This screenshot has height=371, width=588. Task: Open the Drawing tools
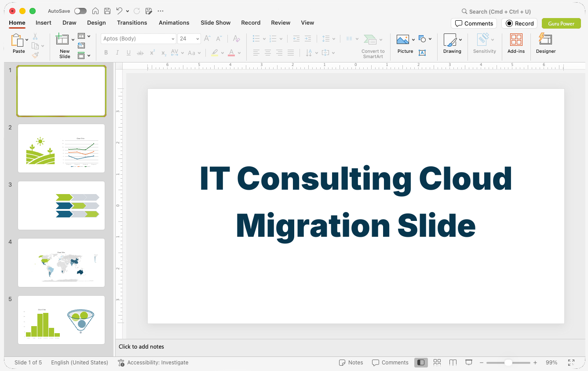click(452, 44)
